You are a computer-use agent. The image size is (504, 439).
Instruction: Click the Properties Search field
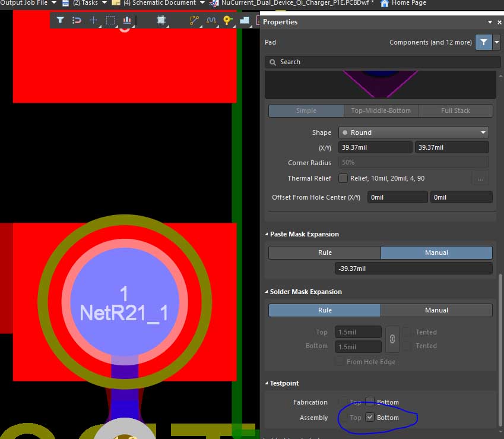click(380, 62)
